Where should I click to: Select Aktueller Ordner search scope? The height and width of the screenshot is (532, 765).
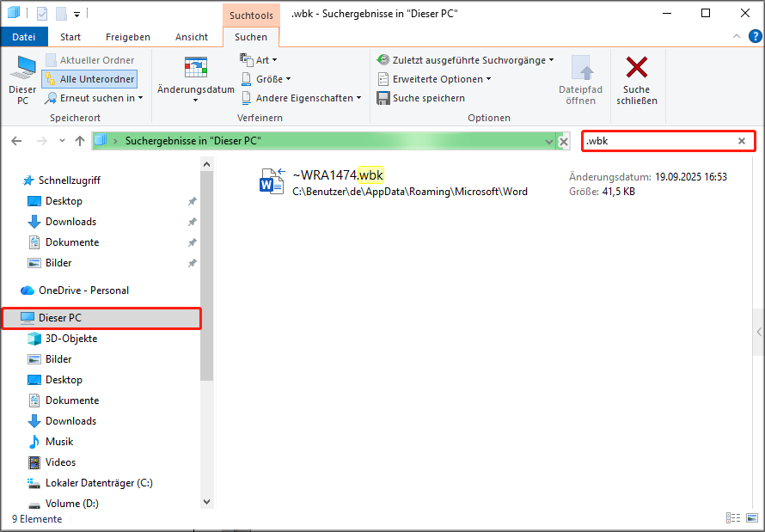(x=89, y=60)
